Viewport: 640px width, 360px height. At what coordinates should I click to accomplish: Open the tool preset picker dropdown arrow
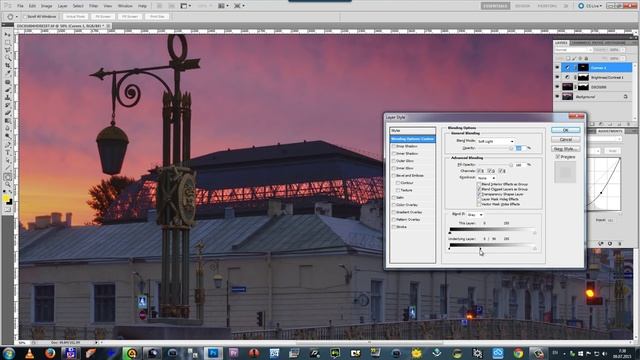tap(16, 17)
